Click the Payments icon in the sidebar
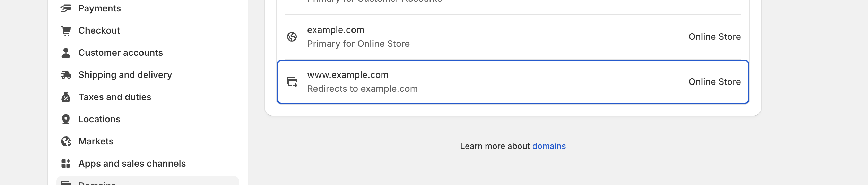 coord(66,8)
